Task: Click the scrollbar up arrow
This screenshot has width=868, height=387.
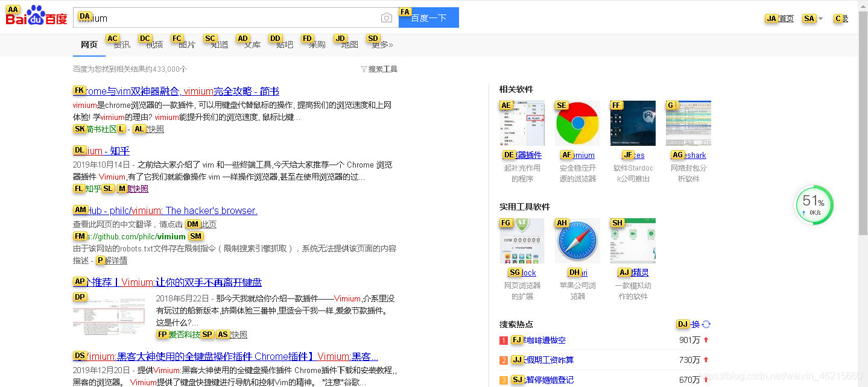Action: (x=863, y=5)
